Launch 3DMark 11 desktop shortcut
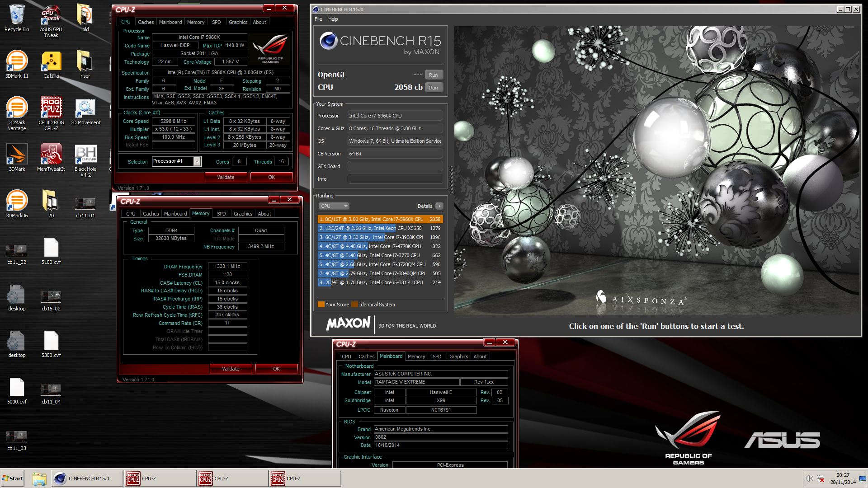The image size is (868, 488). 17,65
